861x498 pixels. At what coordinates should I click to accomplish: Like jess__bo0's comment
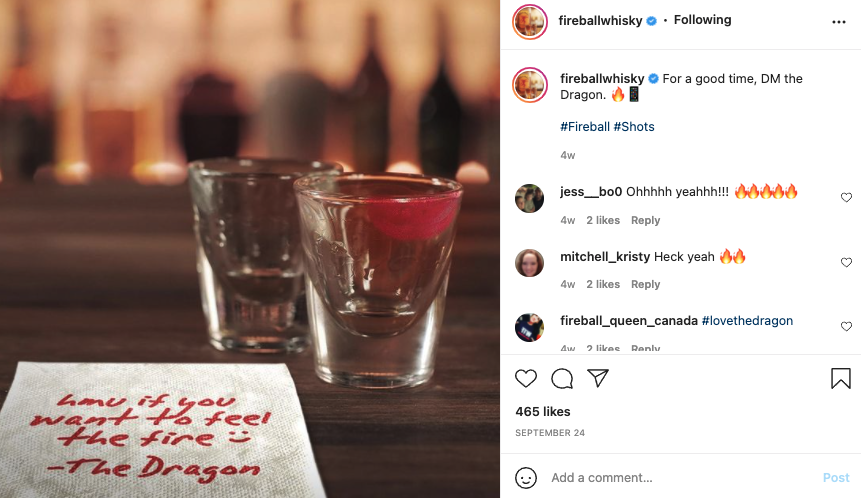pos(846,198)
